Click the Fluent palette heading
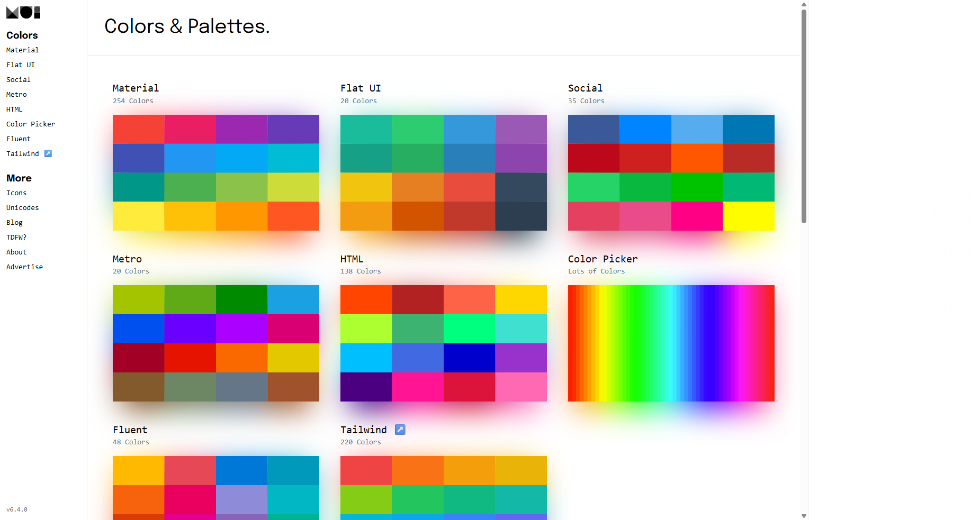 point(130,430)
